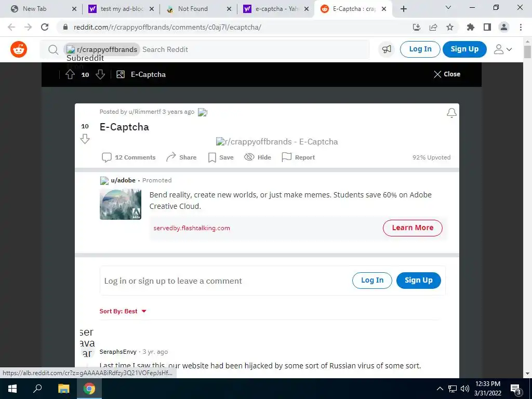Close the Not Found tab

[x=229, y=9]
